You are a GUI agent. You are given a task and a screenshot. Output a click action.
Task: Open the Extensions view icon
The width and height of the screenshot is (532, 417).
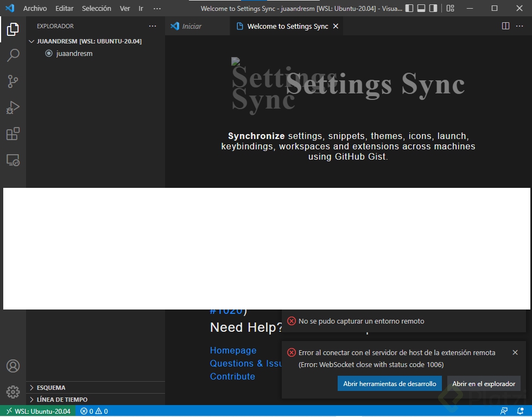[x=13, y=134]
